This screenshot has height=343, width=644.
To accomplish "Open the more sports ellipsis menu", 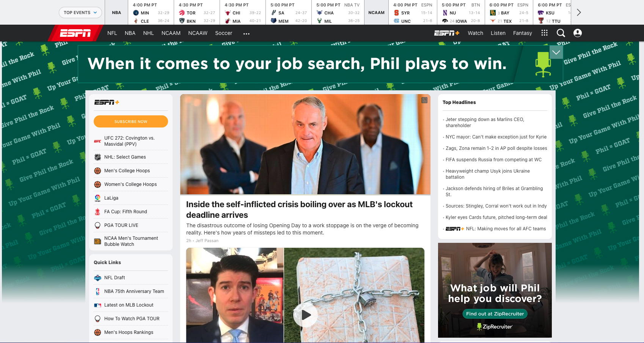I will 247,33.
